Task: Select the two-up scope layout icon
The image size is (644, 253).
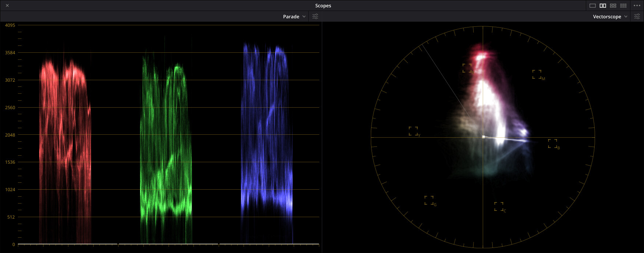Action: [x=603, y=5]
